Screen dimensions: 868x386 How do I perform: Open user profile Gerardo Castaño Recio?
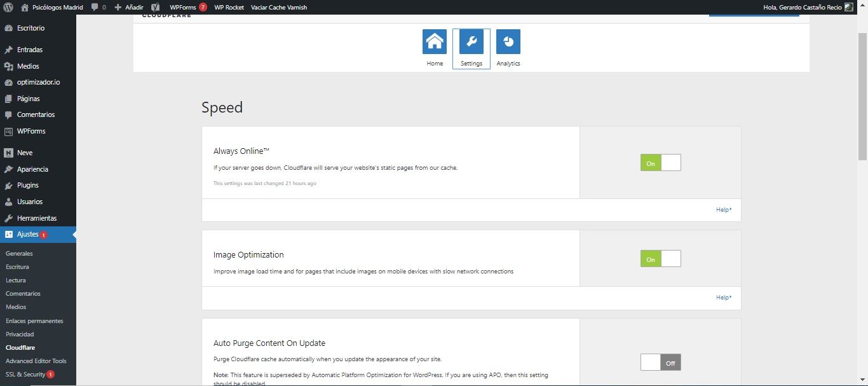803,7
